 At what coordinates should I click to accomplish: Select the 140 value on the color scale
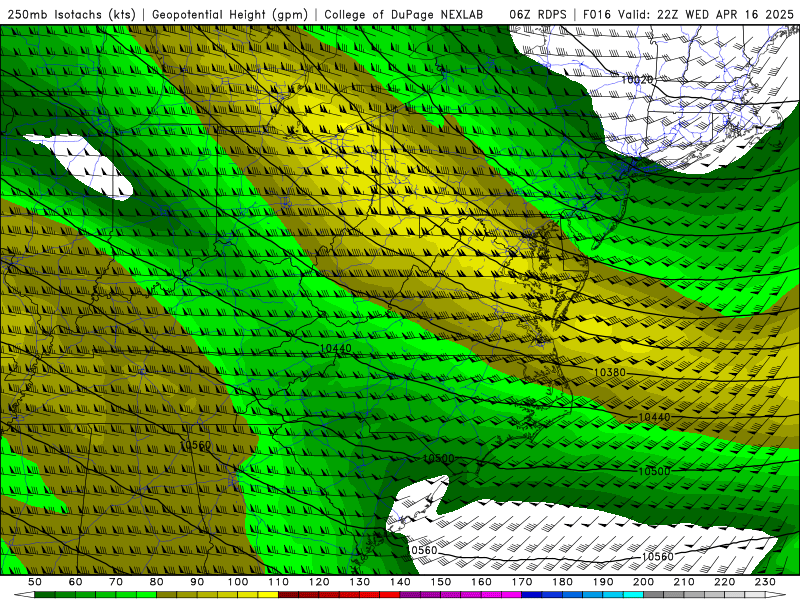pos(400,582)
